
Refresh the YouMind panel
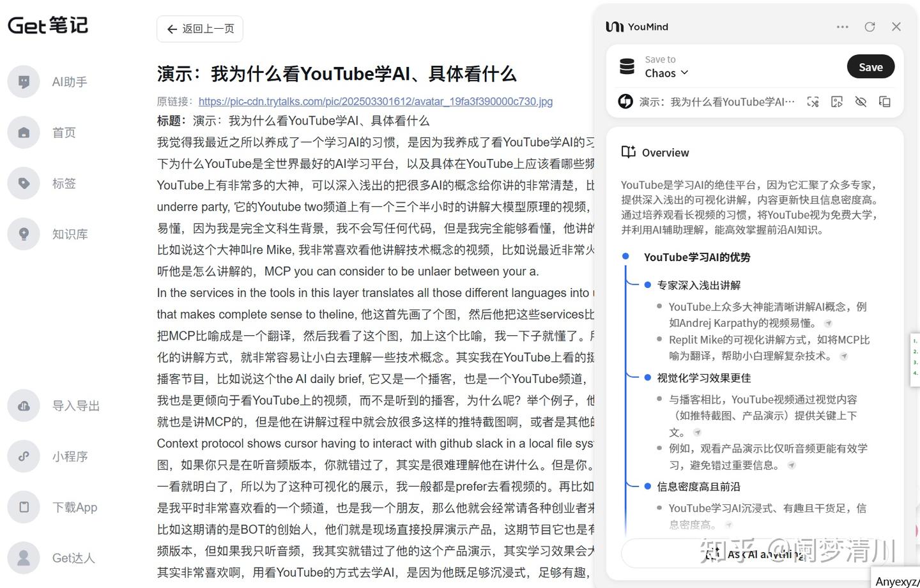[870, 26]
